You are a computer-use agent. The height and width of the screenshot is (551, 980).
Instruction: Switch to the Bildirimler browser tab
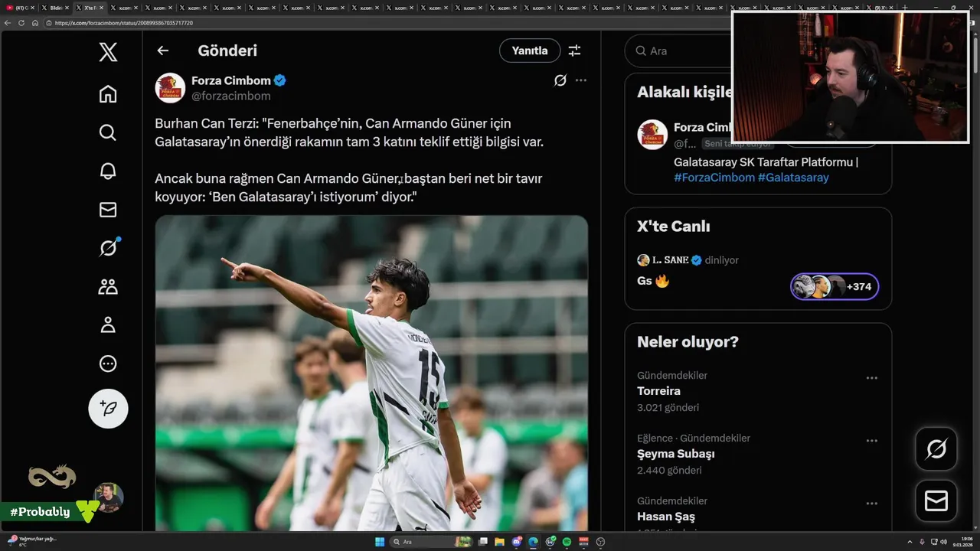coord(54,7)
